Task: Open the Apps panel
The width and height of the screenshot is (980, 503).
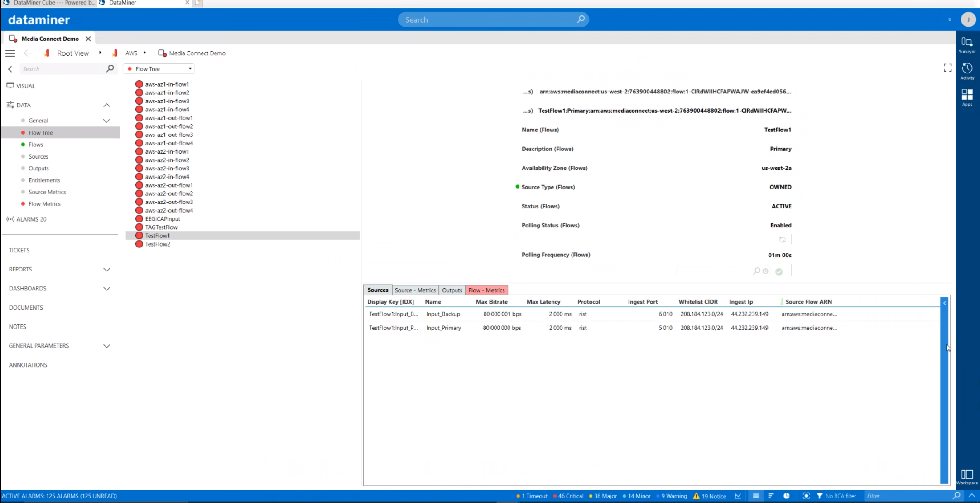Action: [x=967, y=97]
